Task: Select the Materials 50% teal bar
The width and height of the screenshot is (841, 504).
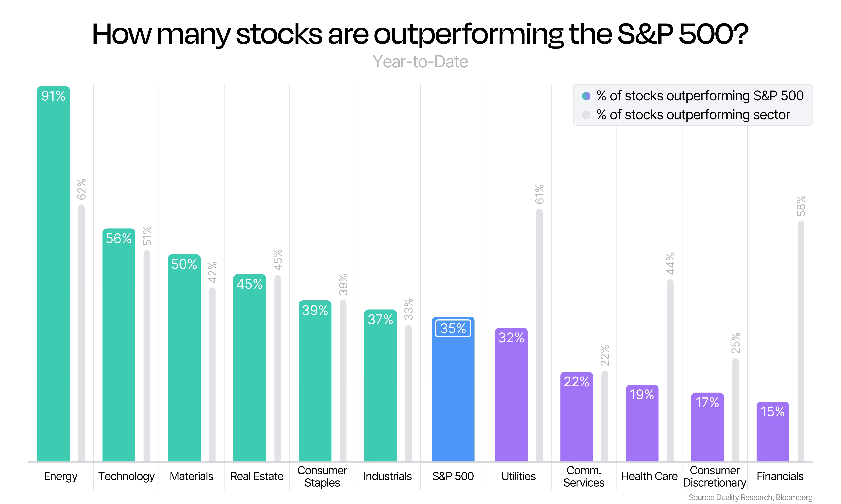Action: 184,358
